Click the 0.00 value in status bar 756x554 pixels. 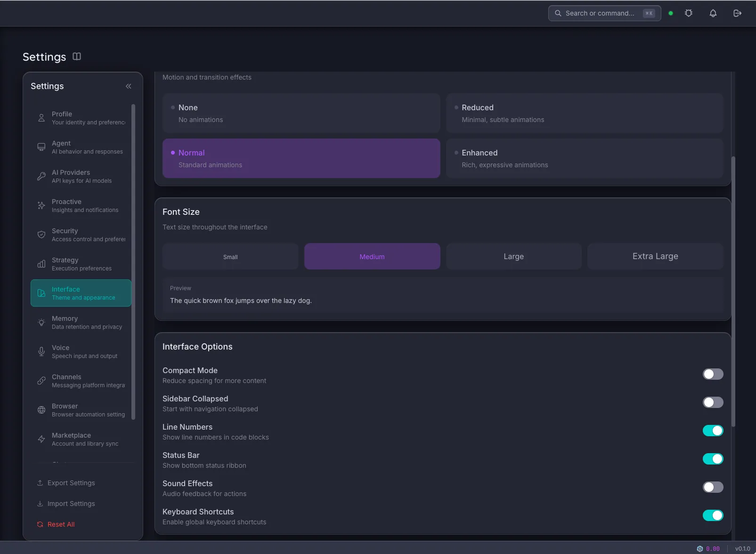coord(713,549)
